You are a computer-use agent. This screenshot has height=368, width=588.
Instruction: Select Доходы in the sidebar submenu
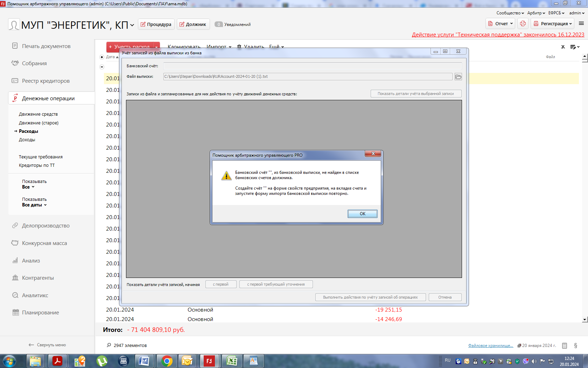tap(27, 140)
